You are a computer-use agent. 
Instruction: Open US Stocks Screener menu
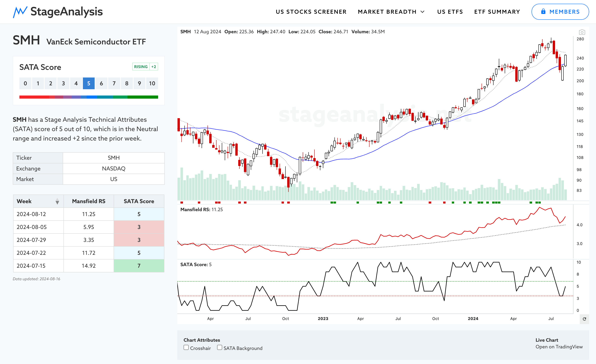pyautogui.click(x=311, y=12)
